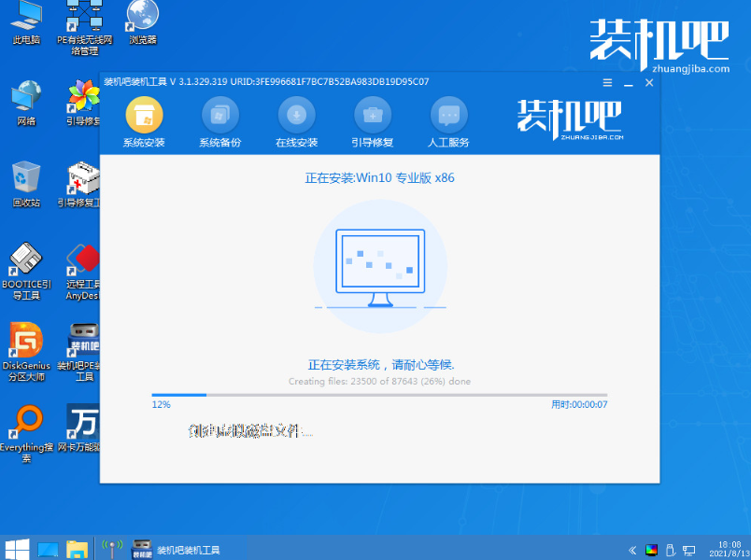
Task: Click the installation progress bar at 12%
Action: click(x=177, y=396)
